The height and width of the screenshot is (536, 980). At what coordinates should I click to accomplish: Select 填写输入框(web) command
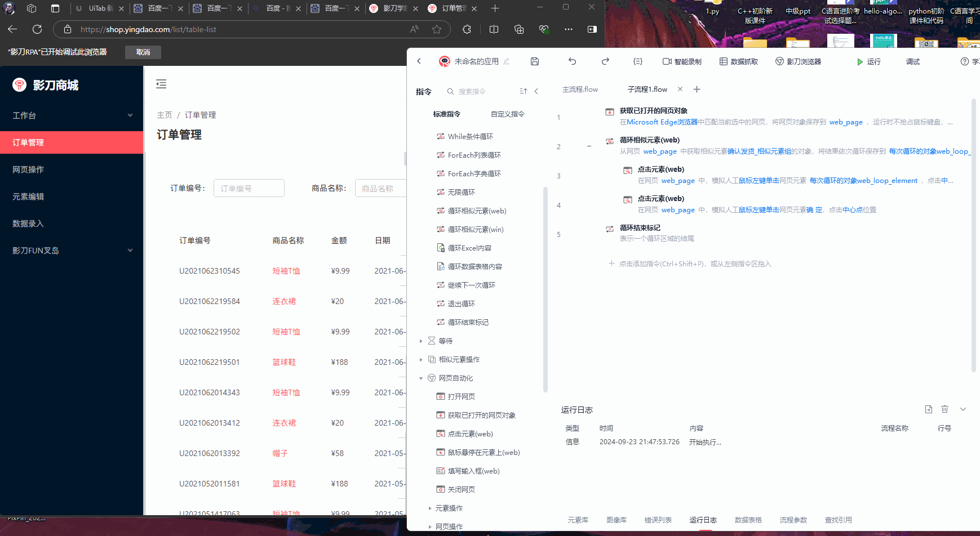(x=468, y=471)
